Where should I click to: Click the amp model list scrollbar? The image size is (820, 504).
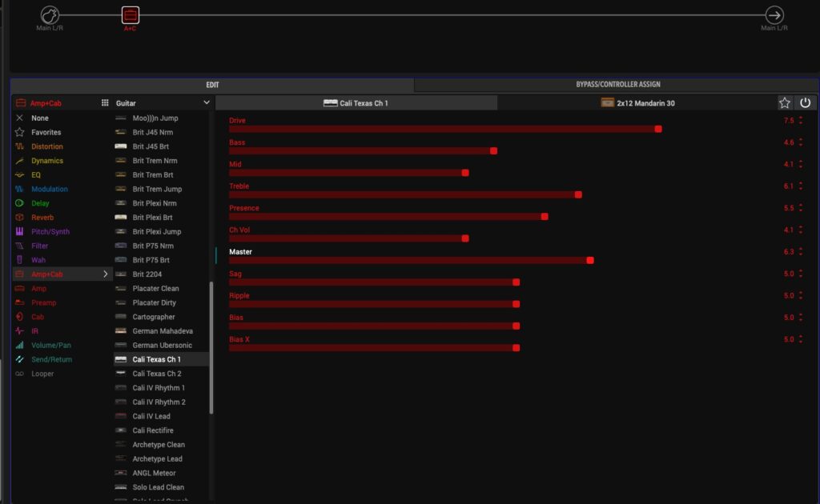[x=211, y=348]
